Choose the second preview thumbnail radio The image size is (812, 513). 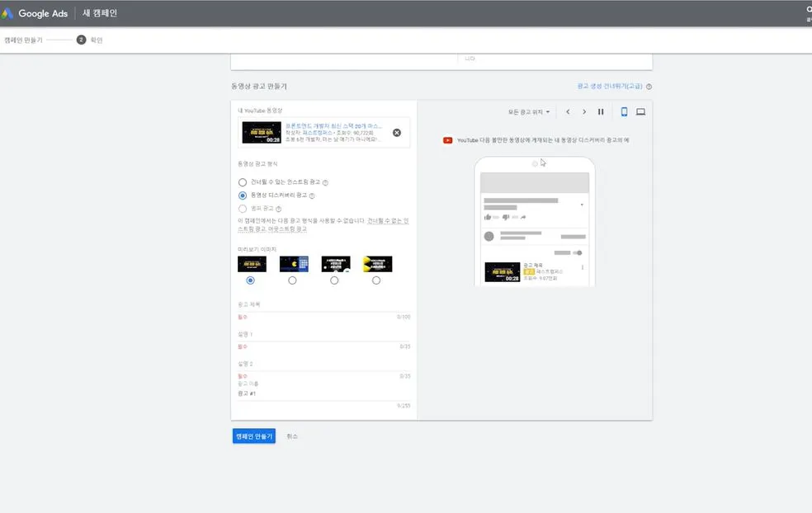tap(293, 280)
